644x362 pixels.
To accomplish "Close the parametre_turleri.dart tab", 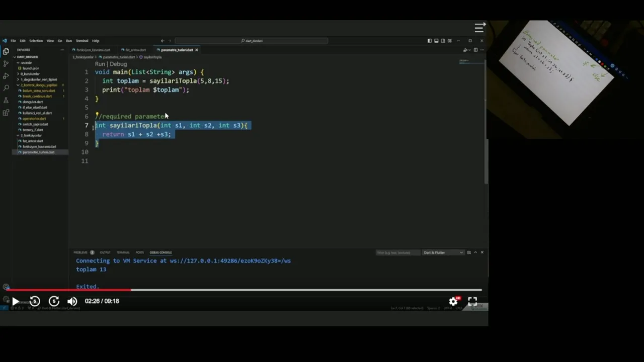I will pos(197,50).
